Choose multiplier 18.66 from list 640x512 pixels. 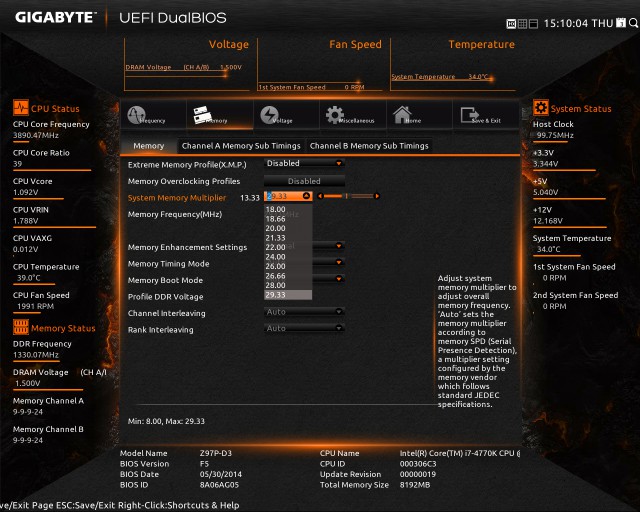coord(288,219)
